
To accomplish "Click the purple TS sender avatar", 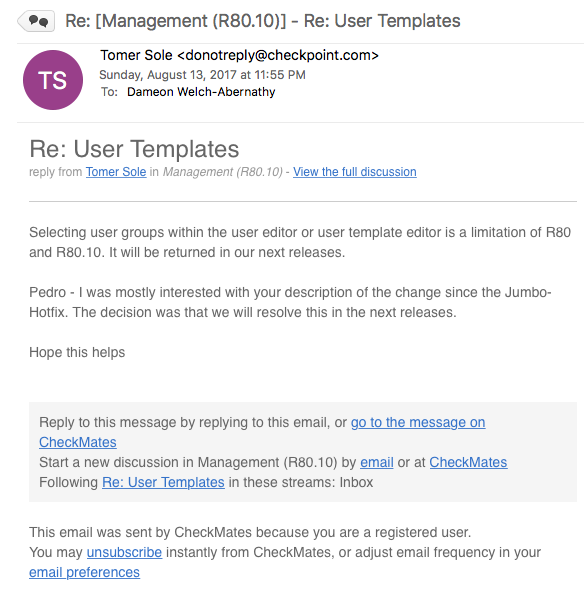I will pyautogui.click(x=53, y=80).
